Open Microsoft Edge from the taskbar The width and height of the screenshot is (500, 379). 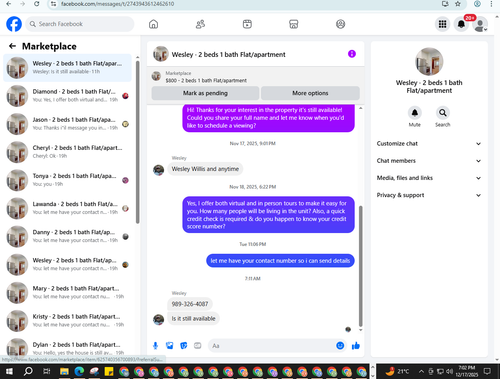coord(79,371)
